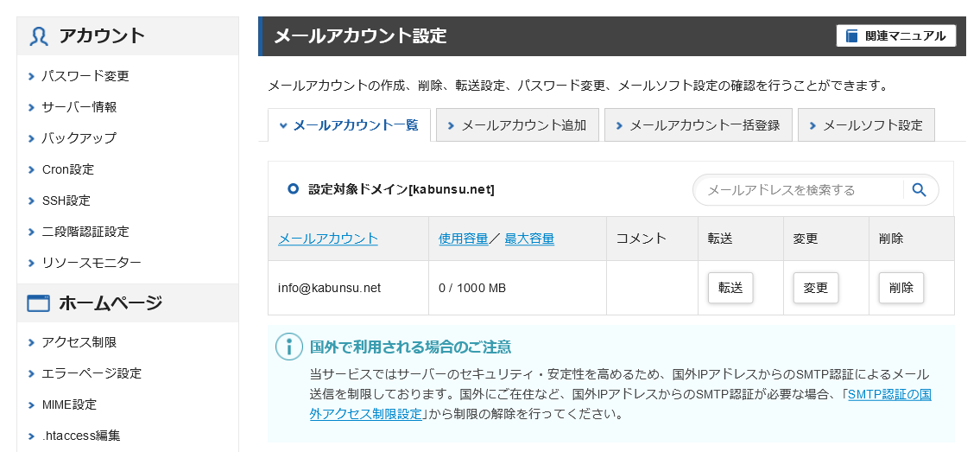
Task: Open the メールソフト設定 tab
Action: coord(865,125)
